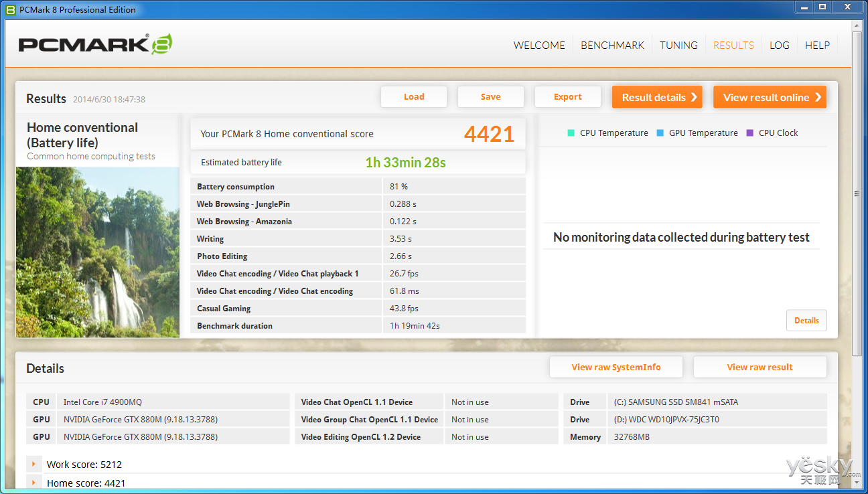Open the WELCOME tab

[x=539, y=45]
